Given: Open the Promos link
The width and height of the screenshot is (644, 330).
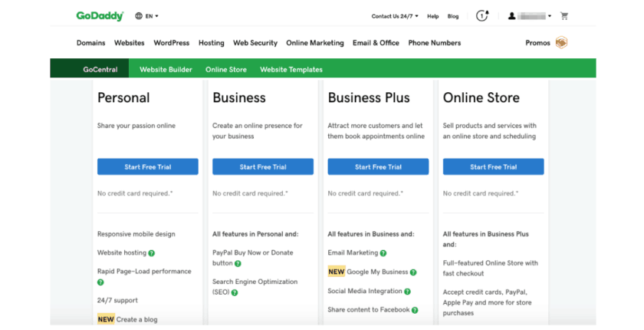Looking at the screenshot, I should [x=537, y=43].
